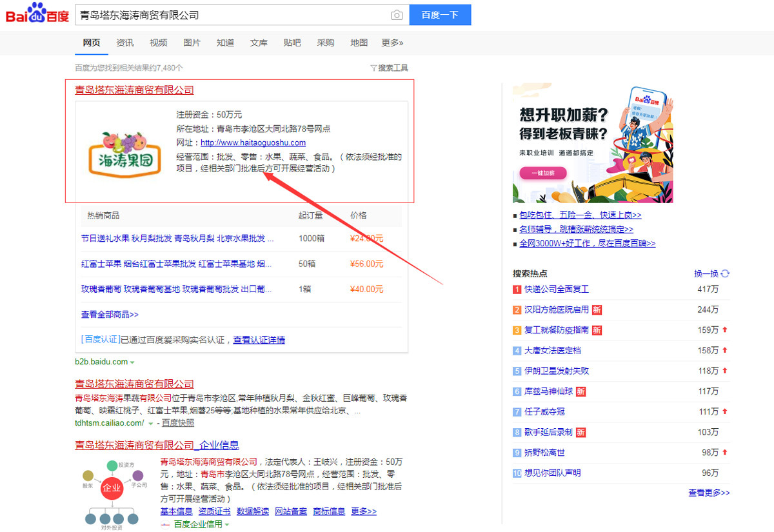Click the 1000箱 minimum order cell

tap(312, 239)
